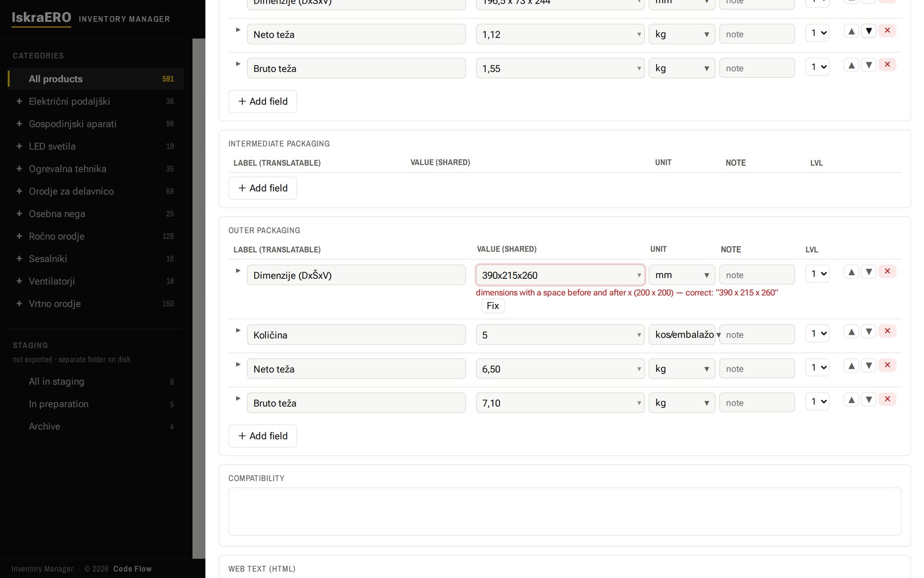Delete the top Neto teža 1,12 row
Image resolution: width=924 pixels, height=578 pixels.
pyautogui.click(x=887, y=31)
